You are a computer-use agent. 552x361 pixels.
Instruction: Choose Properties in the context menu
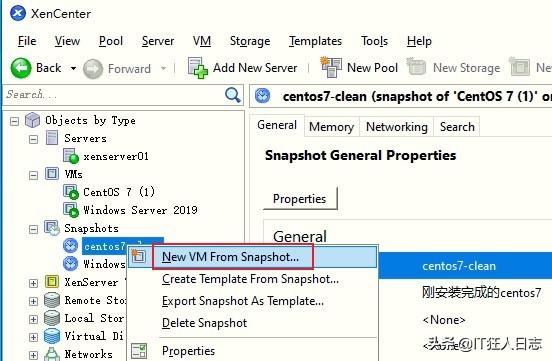point(252,351)
